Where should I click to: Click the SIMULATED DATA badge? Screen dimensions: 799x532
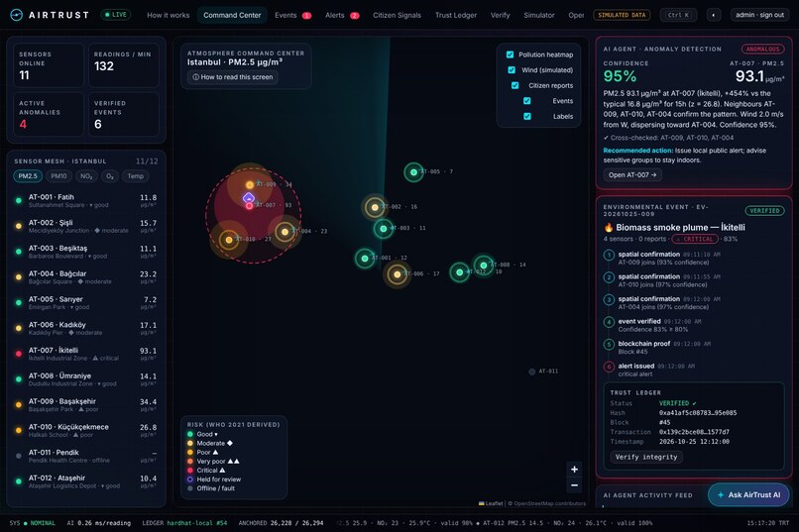click(x=622, y=15)
